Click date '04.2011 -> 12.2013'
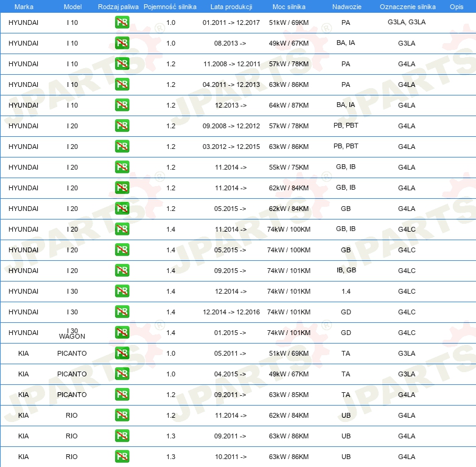 (231, 85)
